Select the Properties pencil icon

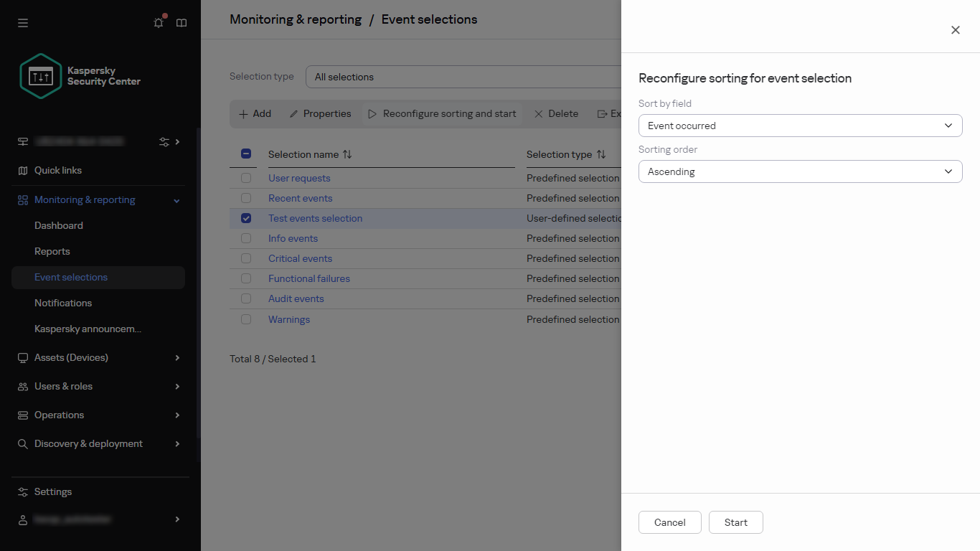(293, 113)
